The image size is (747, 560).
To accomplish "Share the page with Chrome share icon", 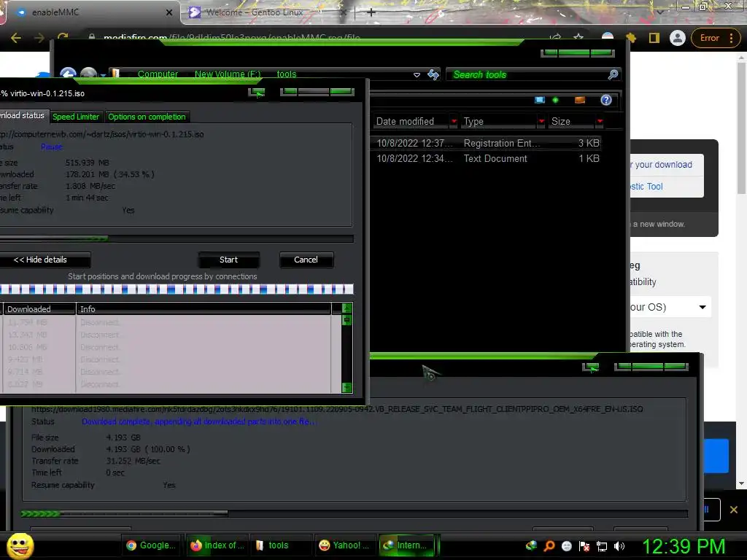I will [555, 38].
